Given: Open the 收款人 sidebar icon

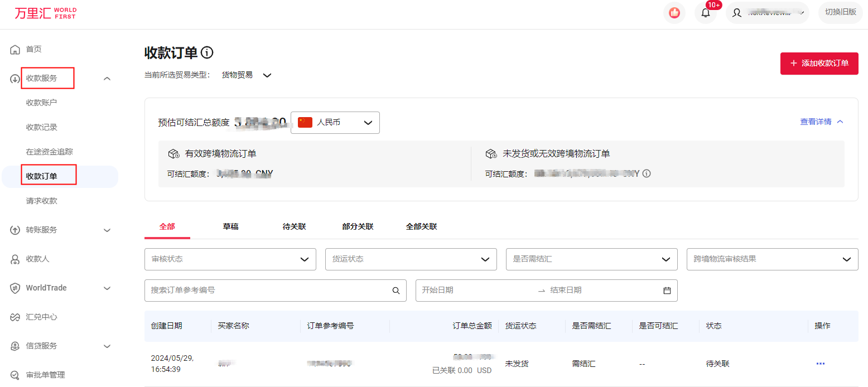Looking at the screenshot, I should point(15,259).
